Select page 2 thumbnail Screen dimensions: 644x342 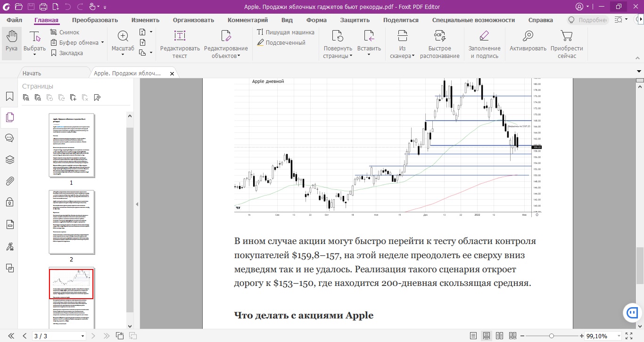coord(72,222)
